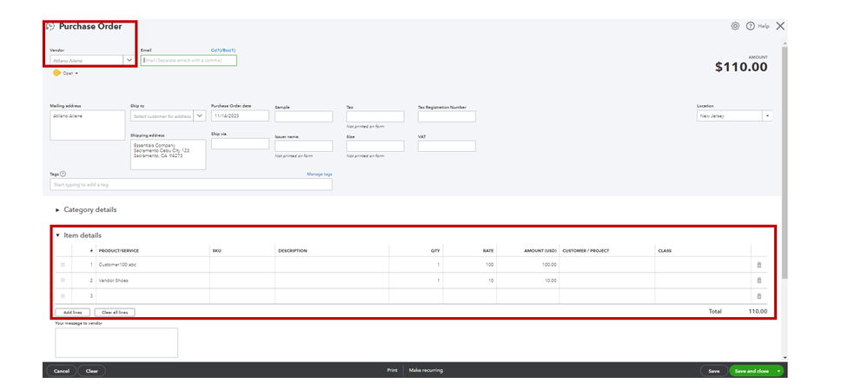Expand the Ship to customer dropdown

pyautogui.click(x=200, y=116)
